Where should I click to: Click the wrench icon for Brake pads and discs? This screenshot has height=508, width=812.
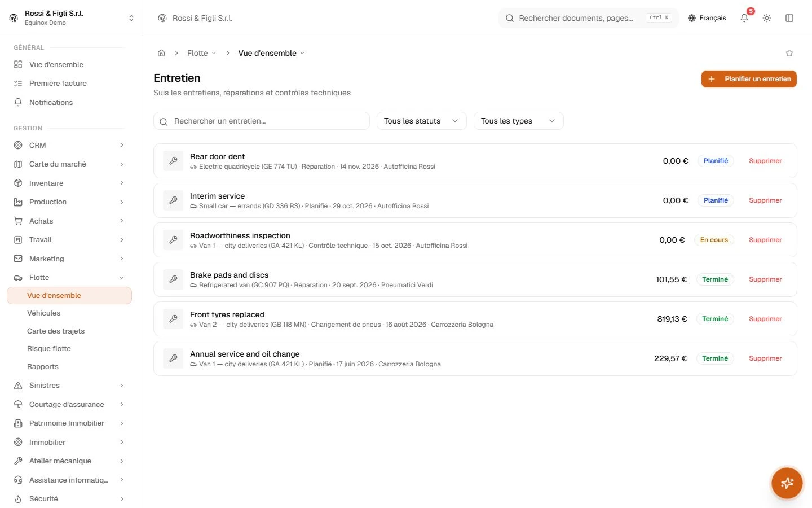[x=173, y=279]
